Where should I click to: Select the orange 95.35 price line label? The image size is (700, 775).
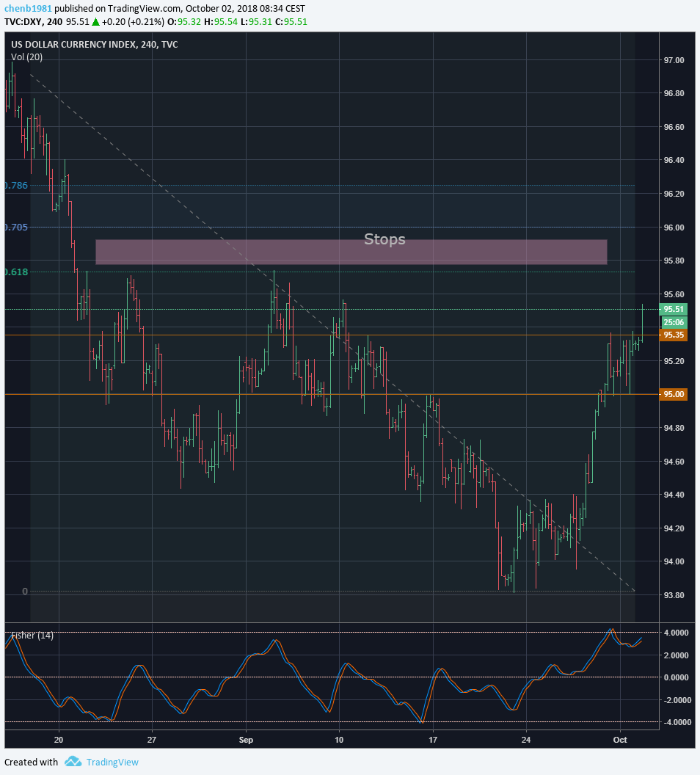(x=674, y=335)
